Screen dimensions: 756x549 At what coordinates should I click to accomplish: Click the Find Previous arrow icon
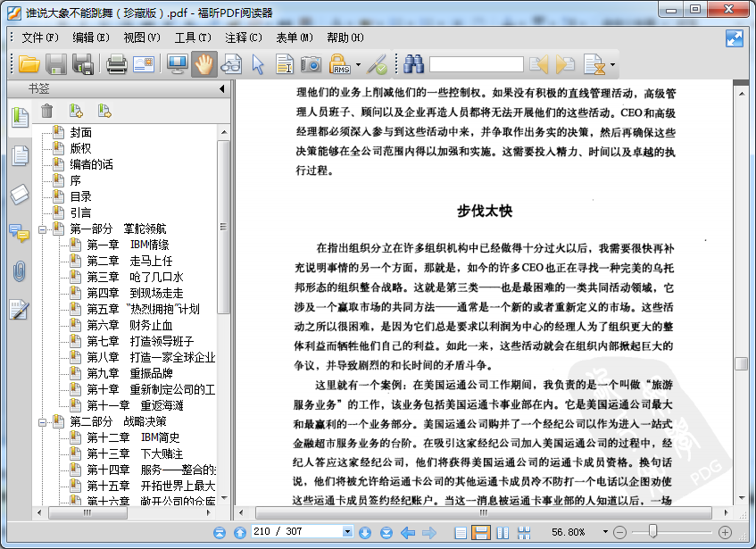[538, 64]
